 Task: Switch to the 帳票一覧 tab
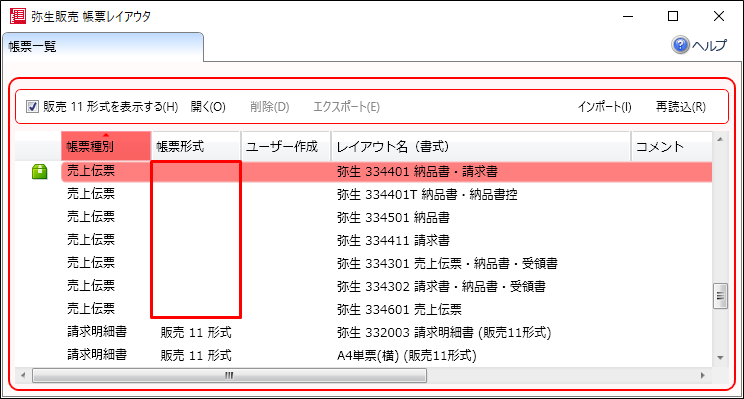pos(103,46)
